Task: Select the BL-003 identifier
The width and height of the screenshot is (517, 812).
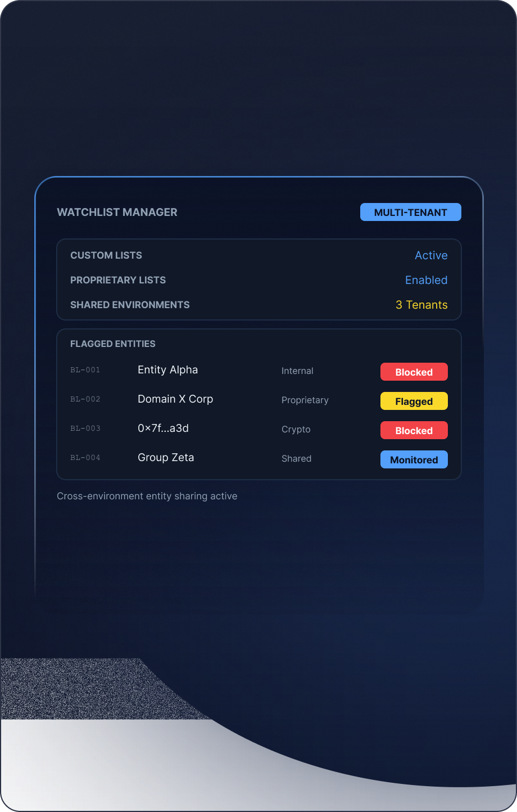Action: click(x=85, y=428)
